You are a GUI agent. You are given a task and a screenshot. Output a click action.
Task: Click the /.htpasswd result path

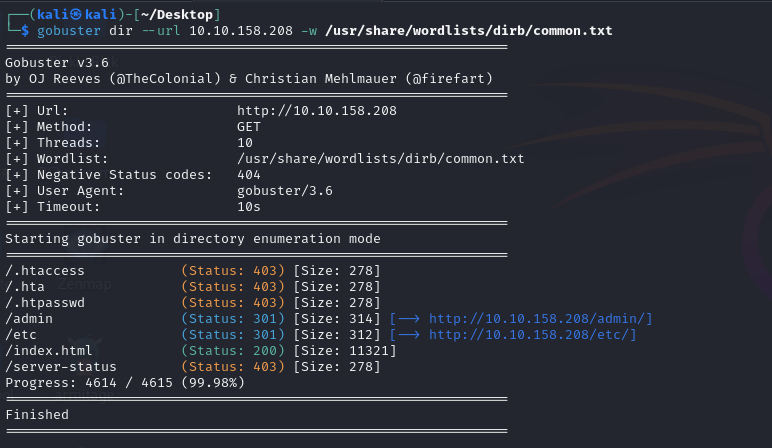(x=45, y=302)
